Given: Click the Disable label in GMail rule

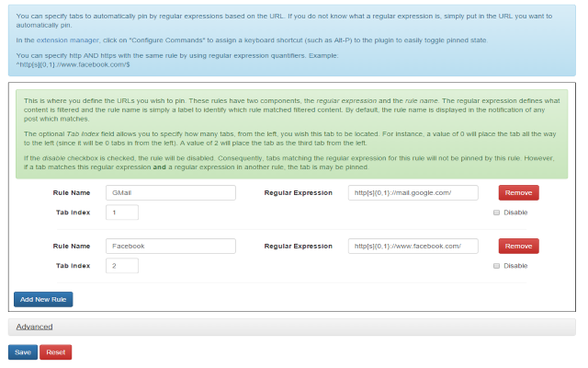Looking at the screenshot, I should point(515,213).
